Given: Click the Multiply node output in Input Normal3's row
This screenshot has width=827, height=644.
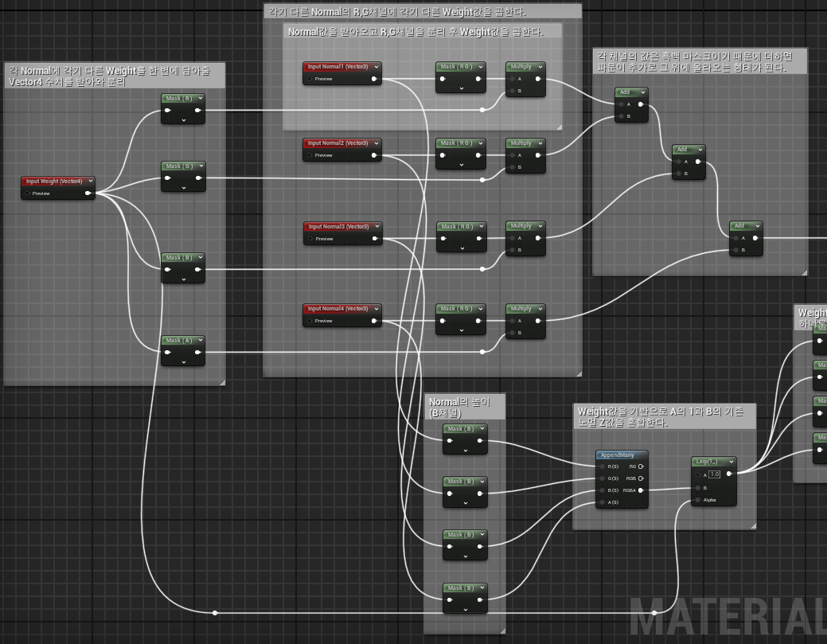Looking at the screenshot, I should coord(538,238).
